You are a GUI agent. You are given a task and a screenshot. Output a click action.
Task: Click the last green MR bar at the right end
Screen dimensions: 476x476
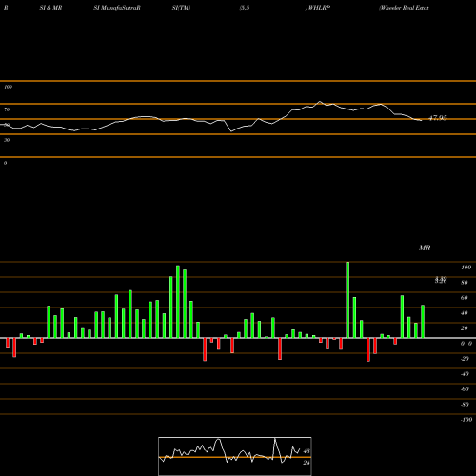[423, 322]
